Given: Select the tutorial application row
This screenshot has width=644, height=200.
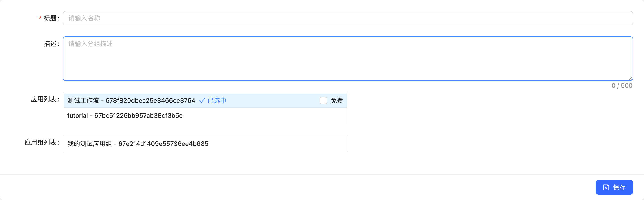Looking at the screenshot, I should [x=205, y=115].
